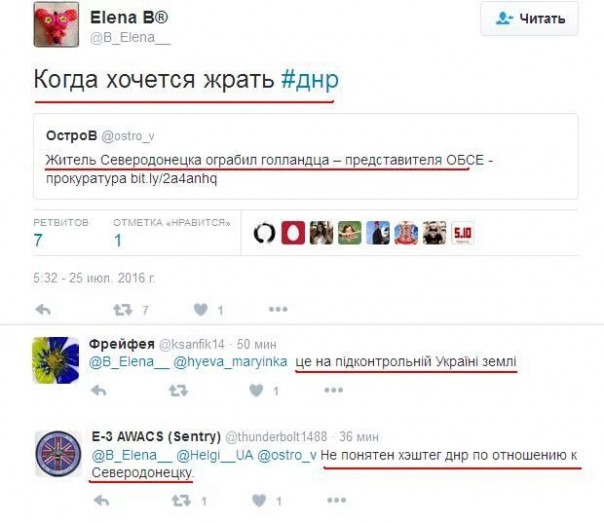Open the 5.10 retweeter avatar
The image size is (604, 523).
click(463, 233)
